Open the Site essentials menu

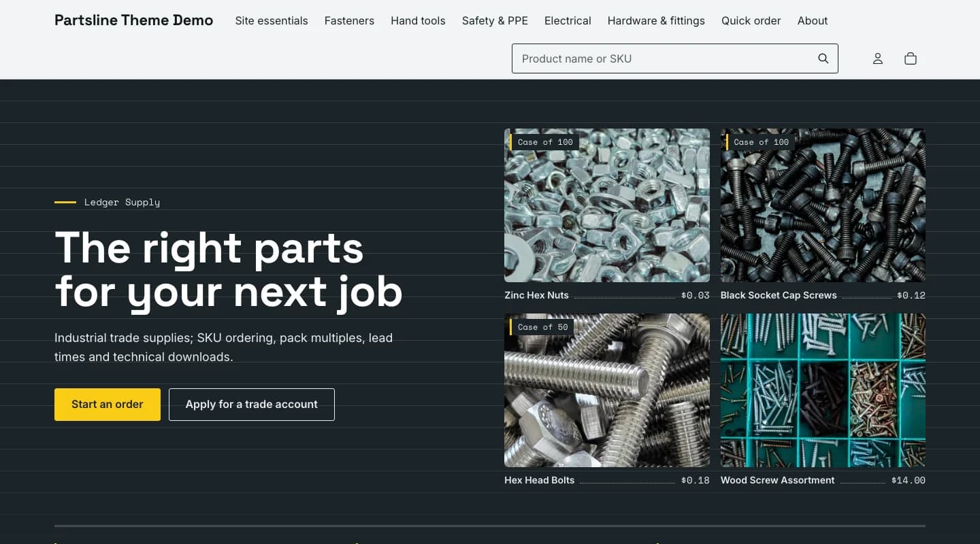(x=272, y=20)
